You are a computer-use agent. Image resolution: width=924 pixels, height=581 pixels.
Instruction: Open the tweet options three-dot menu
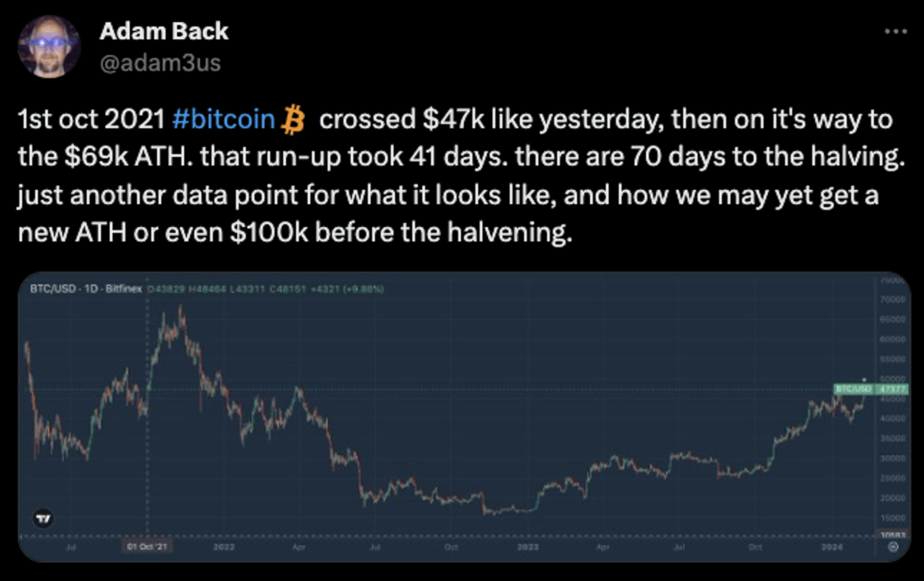[896, 31]
